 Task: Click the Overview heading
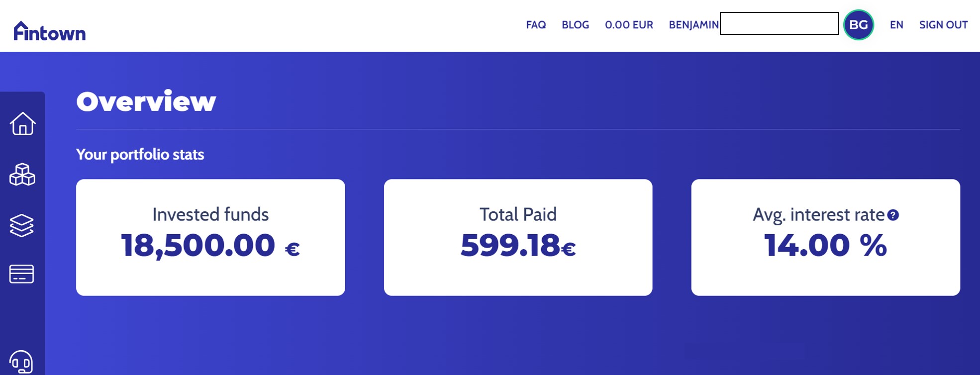tap(146, 101)
